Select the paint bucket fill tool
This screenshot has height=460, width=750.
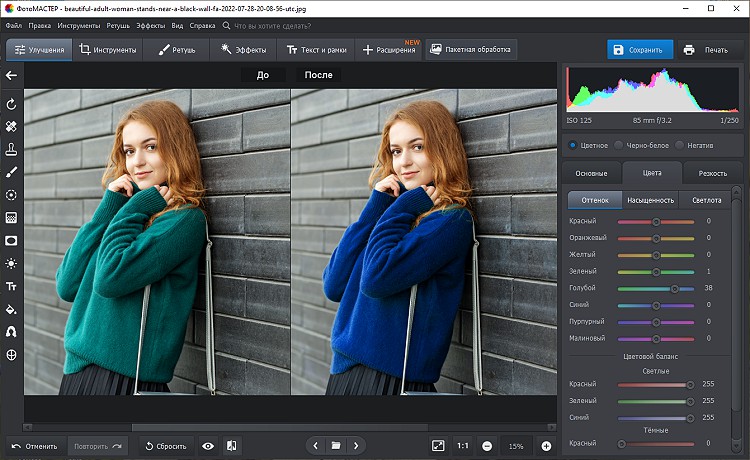[x=11, y=309]
